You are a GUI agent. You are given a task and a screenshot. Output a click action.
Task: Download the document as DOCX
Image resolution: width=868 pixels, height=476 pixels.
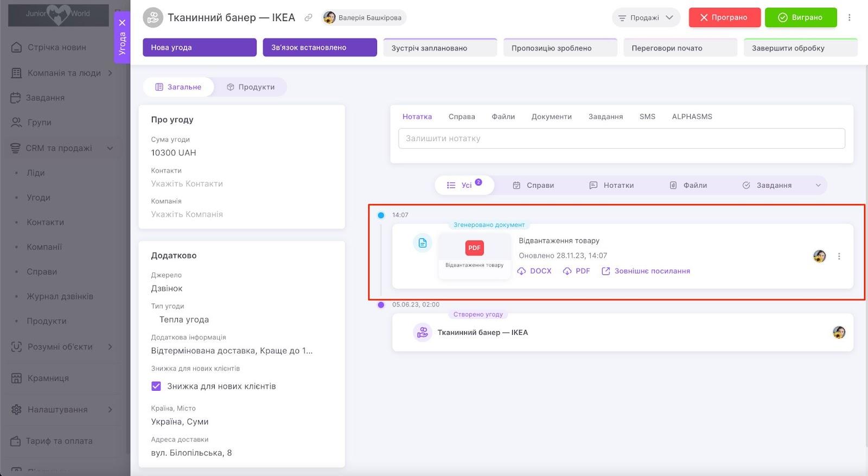point(534,271)
